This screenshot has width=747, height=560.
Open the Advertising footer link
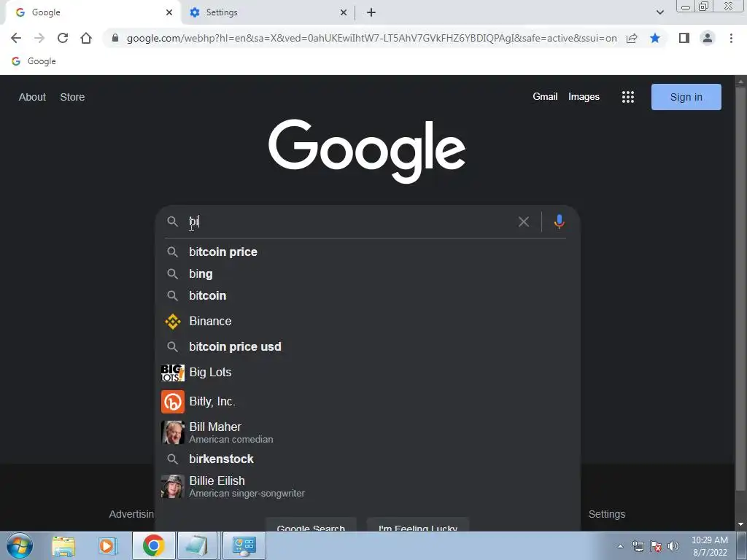(131, 514)
